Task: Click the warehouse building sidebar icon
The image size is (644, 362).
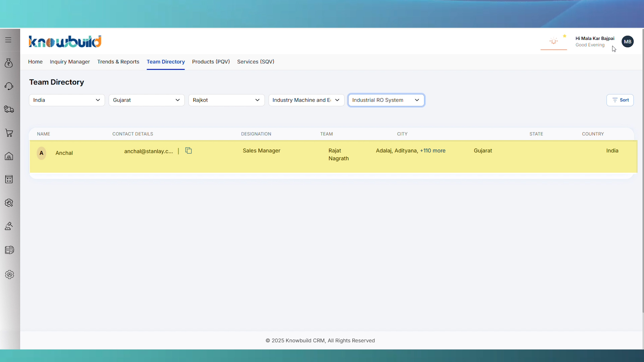Action: tap(9, 156)
